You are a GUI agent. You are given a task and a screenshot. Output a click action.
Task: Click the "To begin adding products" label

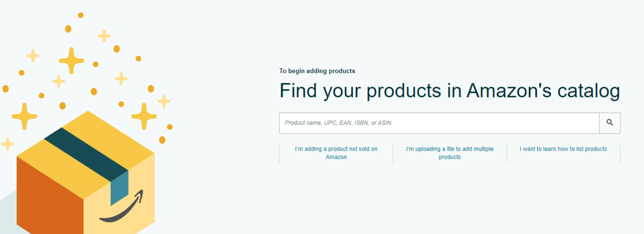coord(317,71)
